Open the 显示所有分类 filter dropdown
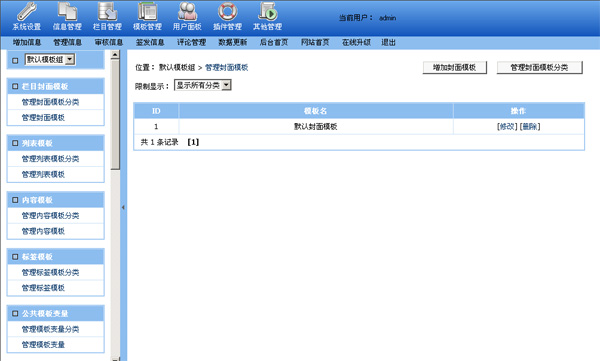This screenshot has height=361, width=600. pos(203,85)
